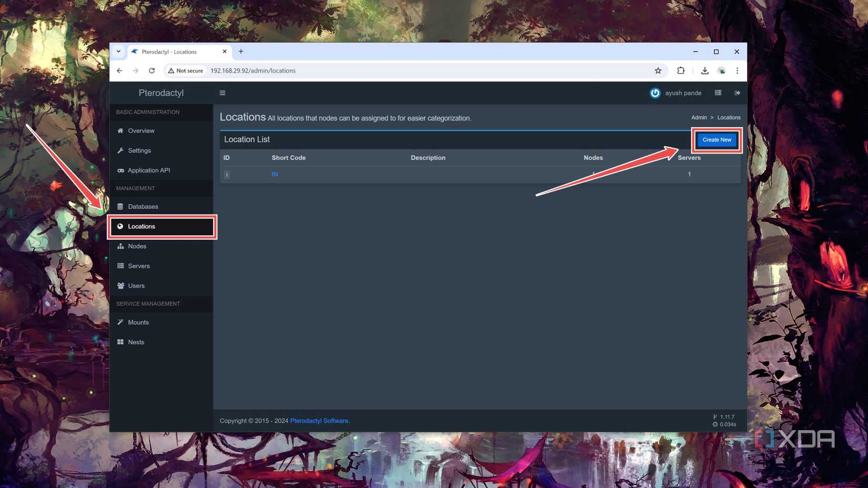Screen dimensions: 868x488
Task: Open Settings in the admin sidebar
Action: pos(161,150)
